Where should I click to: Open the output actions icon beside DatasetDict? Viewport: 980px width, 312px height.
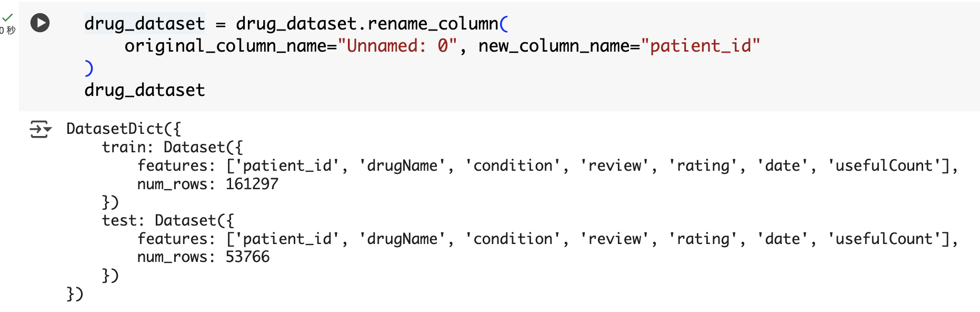41,129
